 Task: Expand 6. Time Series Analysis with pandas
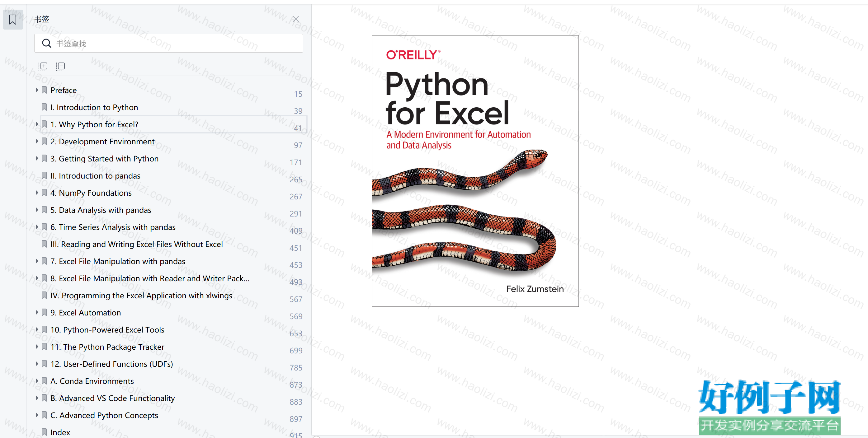click(37, 227)
